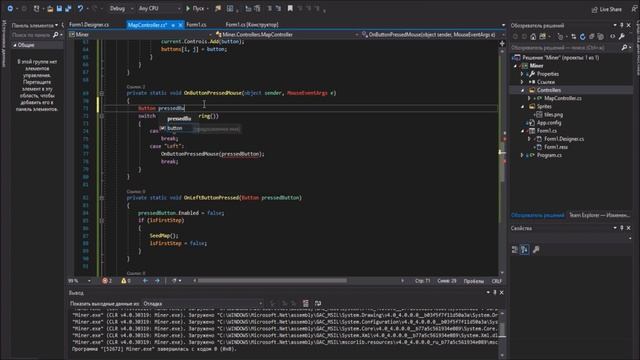The width and height of the screenshot is (640, 360).
Task: Select Form1.cs in the Solution Explorer tree
Action: point(546,131)
